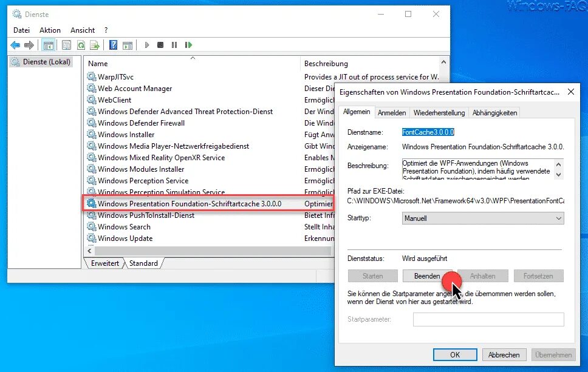Select the Windows Modules Installer row
This screenshot has width=588, height=372.
pyautogui.click(x=209, y=169)
